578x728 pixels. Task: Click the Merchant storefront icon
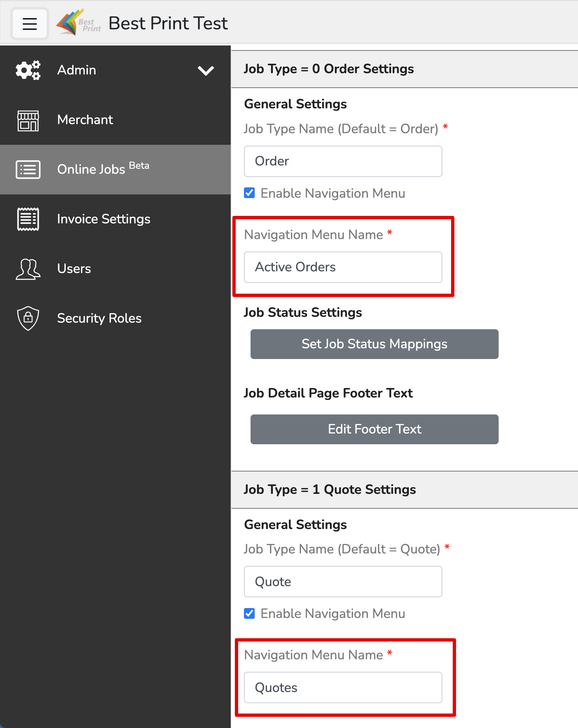click(28, 120)
